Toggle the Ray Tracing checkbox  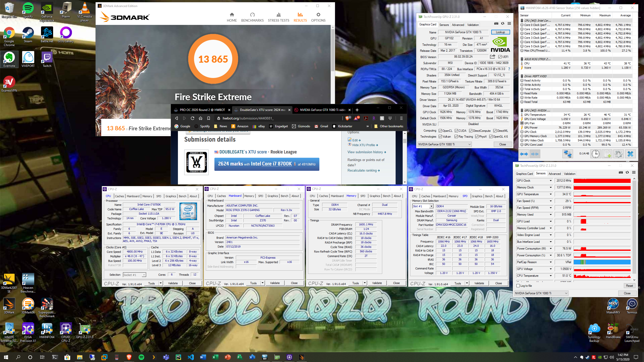click(x=456, y=137)
